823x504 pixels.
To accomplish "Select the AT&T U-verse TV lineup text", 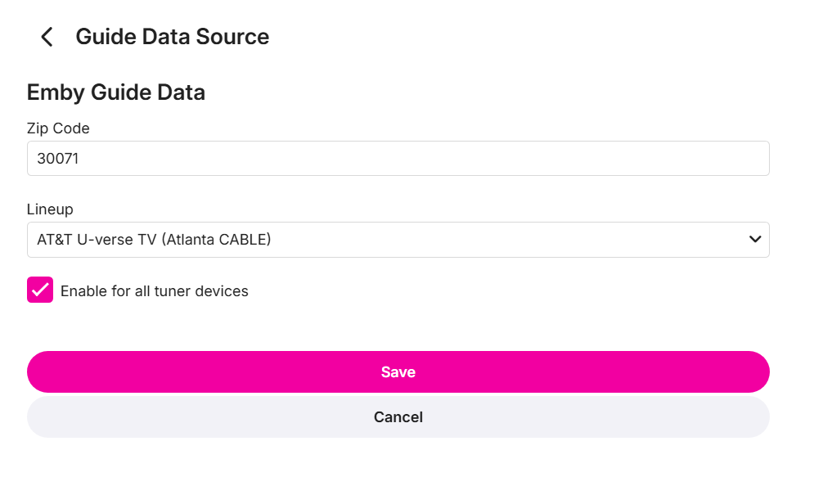I will tap(97, 240).
